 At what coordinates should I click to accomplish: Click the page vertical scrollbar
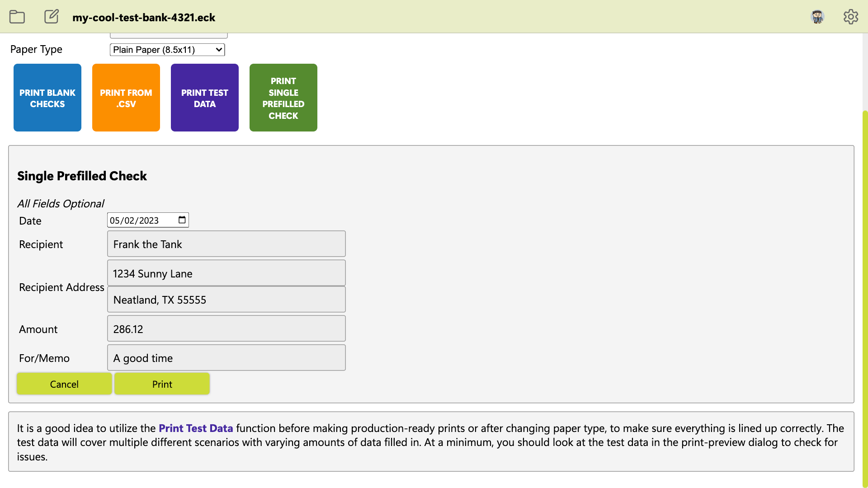click(x=865, y=298)
